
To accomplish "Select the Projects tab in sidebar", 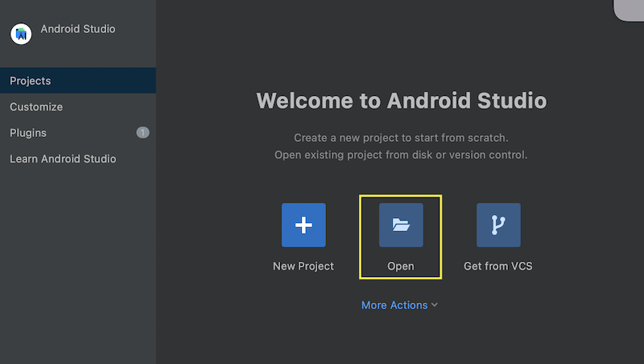I will pyautogui.click(x=77, y=81).
